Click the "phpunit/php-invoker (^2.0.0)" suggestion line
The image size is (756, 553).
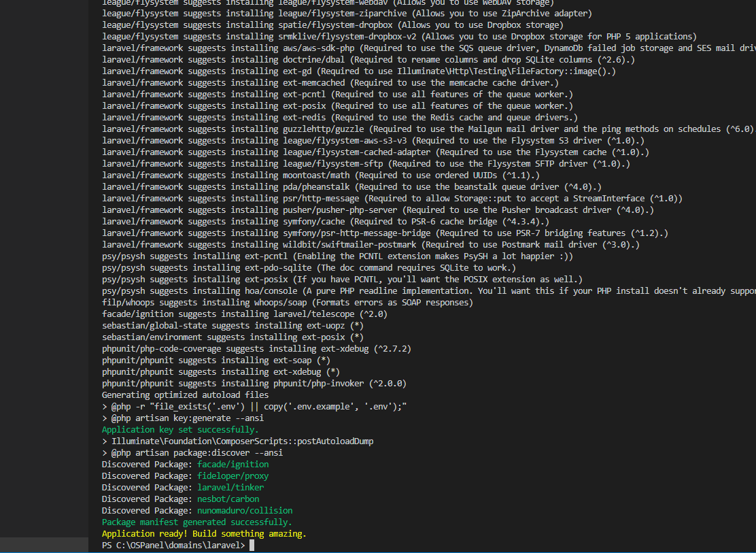(x=254, y=383)
